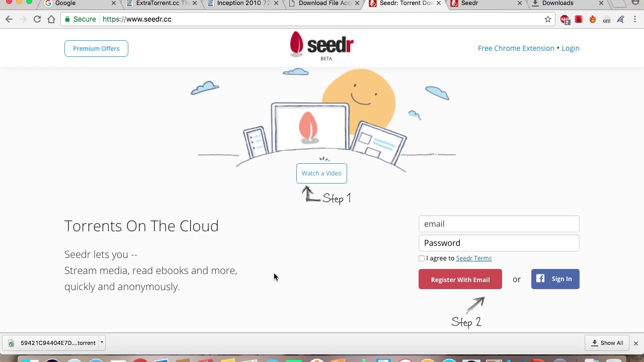The width and height of the screenshot is (644, 362).
Task: Open the dropdown arrow beside the torrent download
Action: click(x=102, y=343)
